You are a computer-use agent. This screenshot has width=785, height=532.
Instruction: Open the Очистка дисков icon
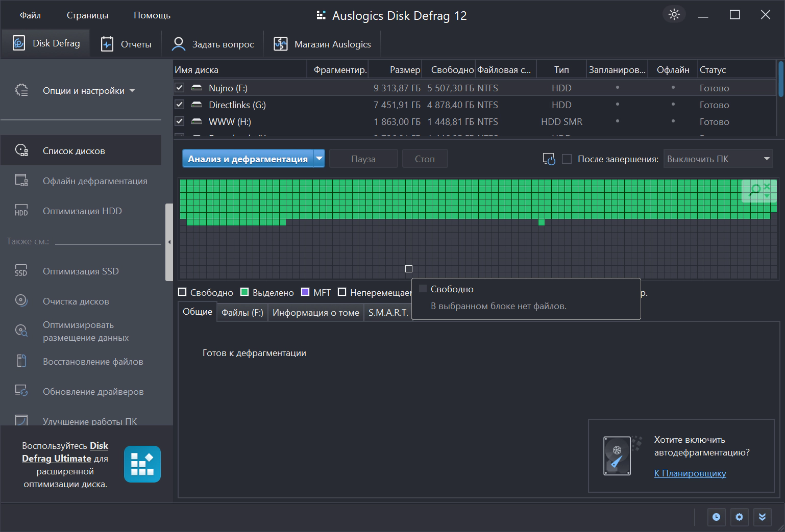click(x=21, y=300)
